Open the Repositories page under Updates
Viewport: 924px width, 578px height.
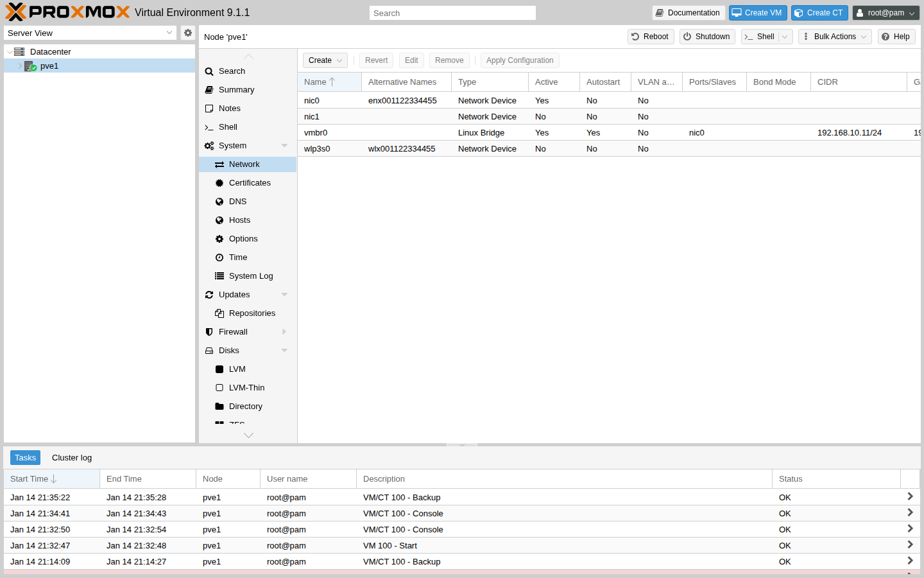pos(252,313)
